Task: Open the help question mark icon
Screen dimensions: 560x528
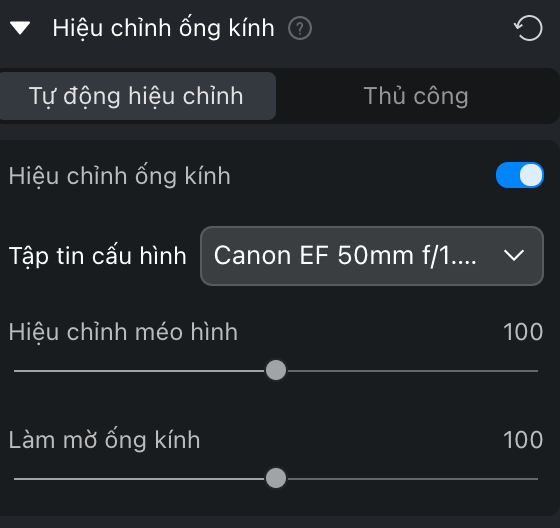Action: (x=300, y=29)
